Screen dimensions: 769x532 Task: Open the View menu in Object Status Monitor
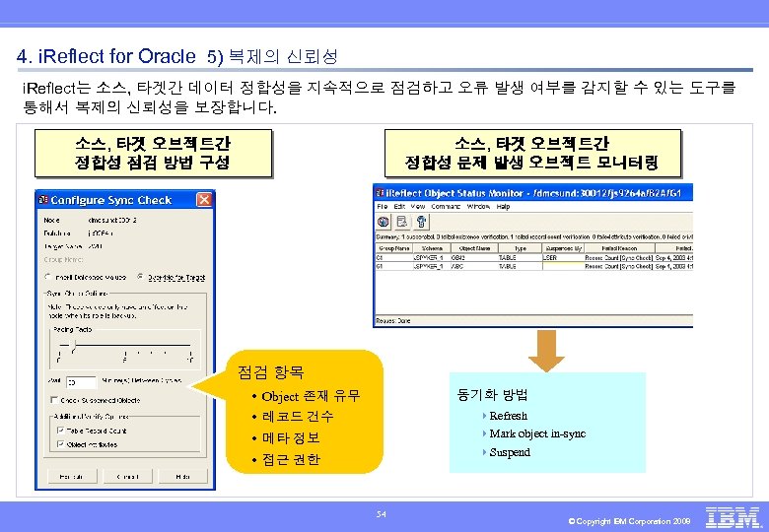click(418, 206)
